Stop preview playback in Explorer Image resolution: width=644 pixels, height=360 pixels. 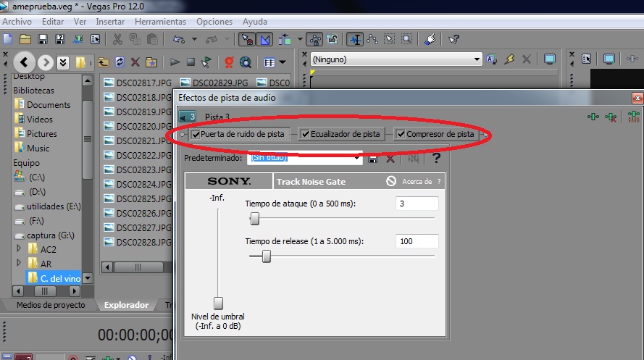(191, 62)
